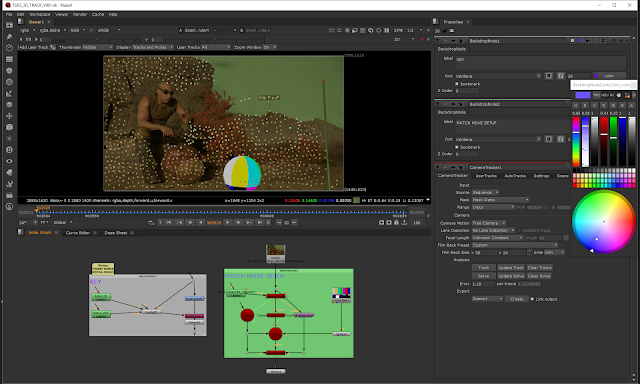Toggle the bookmark checkbox for BackdropNode1
Viewport: 640px width, 384px height.
pos(457,84)
